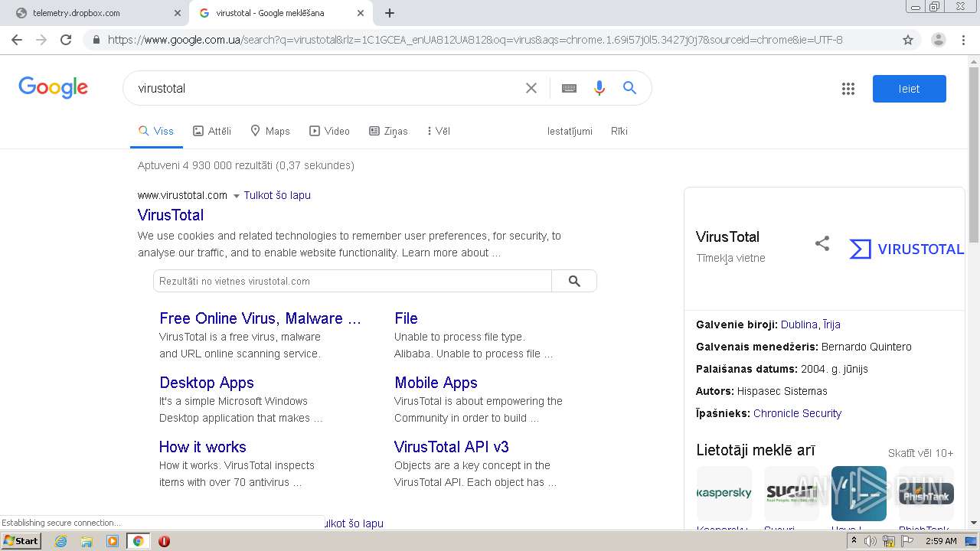Open new tab with plus icon

[390, 13]
